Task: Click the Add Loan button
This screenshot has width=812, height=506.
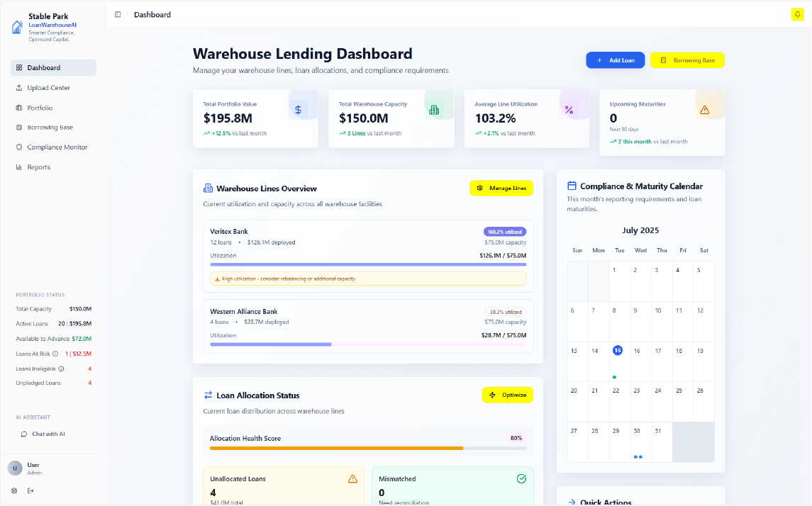Action: click(616, 60)
